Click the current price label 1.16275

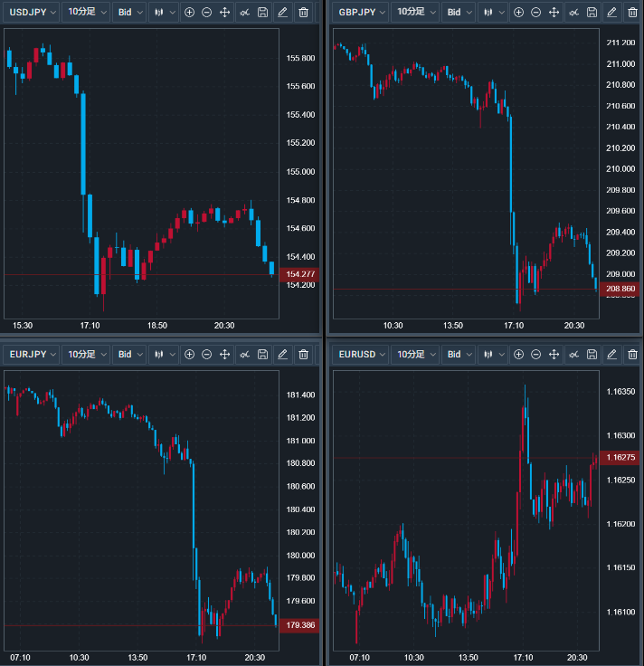coord(620,458)
